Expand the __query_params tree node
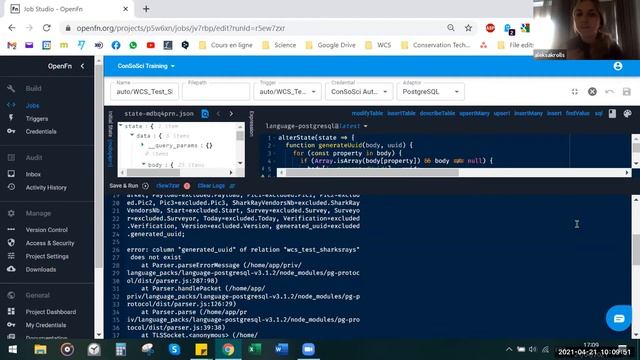This screenshot has width=640, height=360. (142, 145)
